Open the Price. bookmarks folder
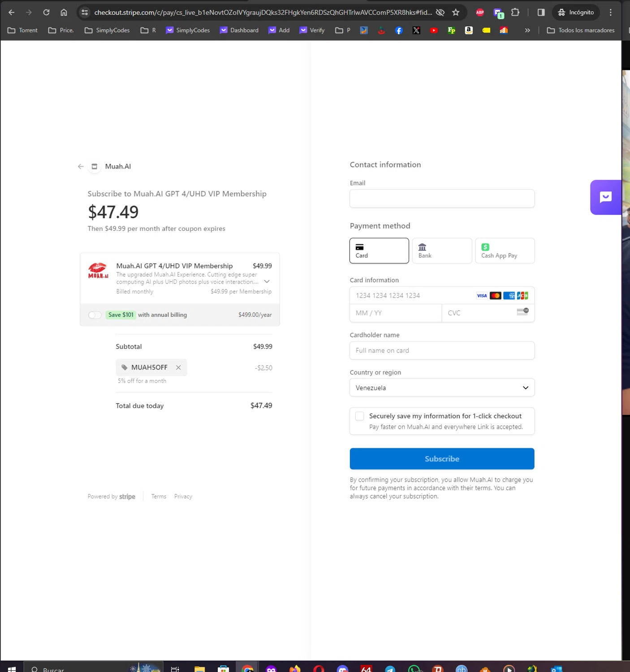630x672 pixels. (61, 30)
